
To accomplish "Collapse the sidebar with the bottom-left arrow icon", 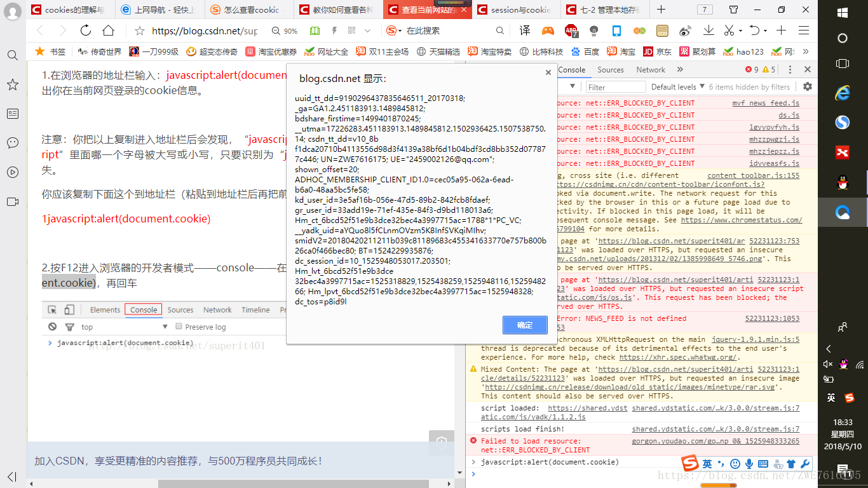I will pos(12,477).
